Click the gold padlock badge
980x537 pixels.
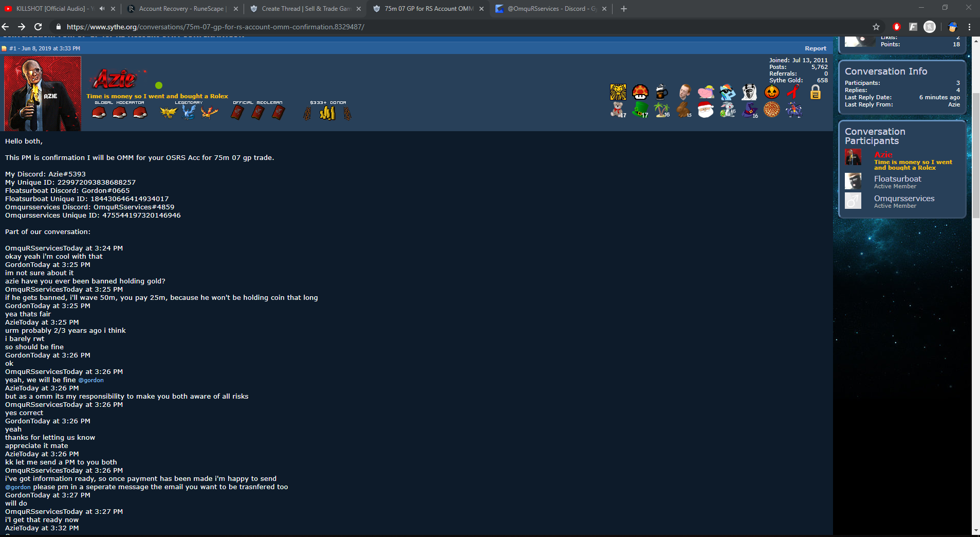pos(816,92)
